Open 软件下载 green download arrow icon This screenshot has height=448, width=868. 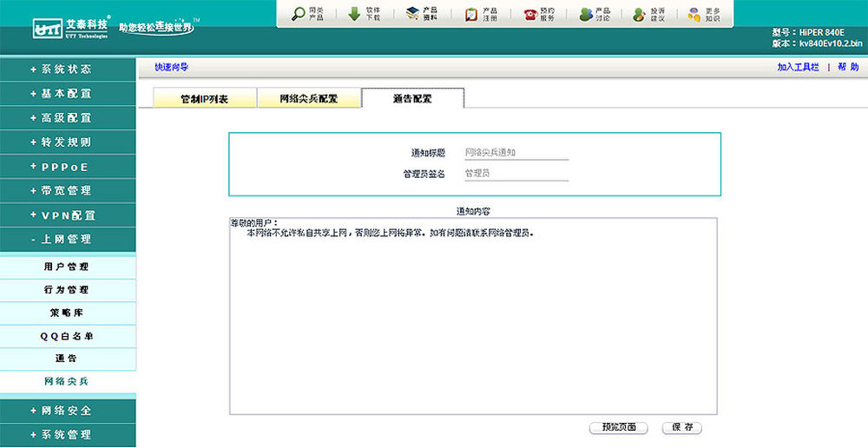pyautogui.click(x=354, y=14)
